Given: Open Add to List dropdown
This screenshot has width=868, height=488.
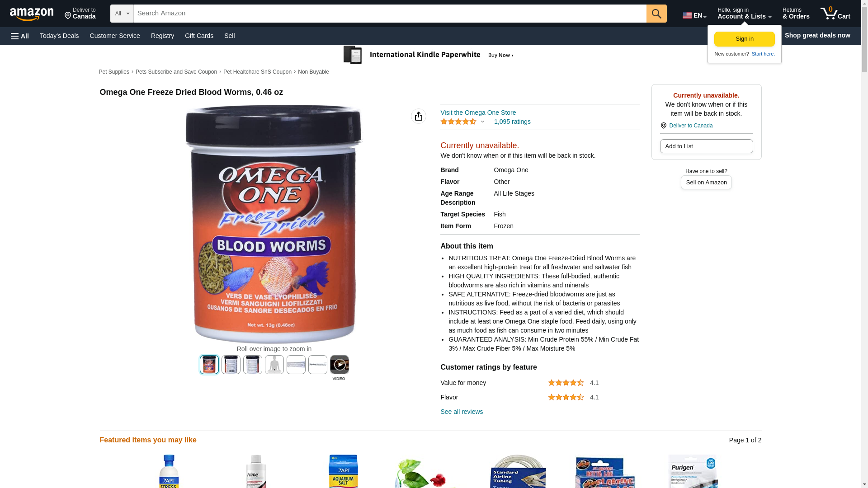Looking at the screenshot, I should pyautogui.click(x=706, y=146).
